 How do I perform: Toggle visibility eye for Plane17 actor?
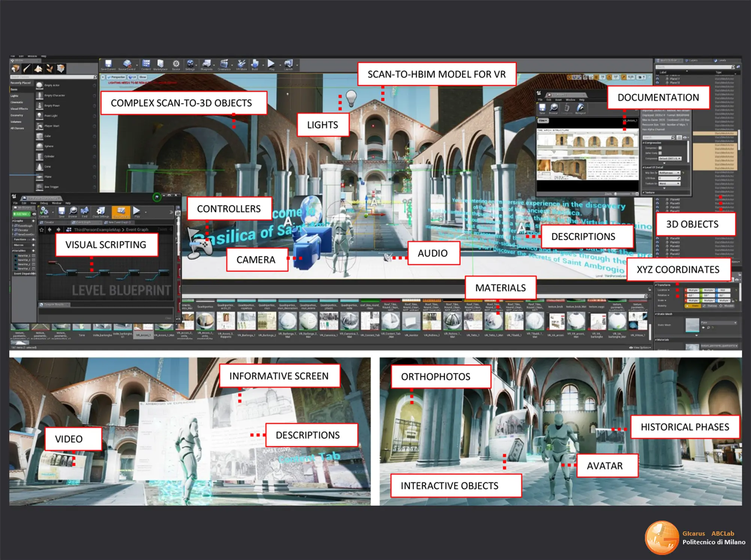click(657, 79)
